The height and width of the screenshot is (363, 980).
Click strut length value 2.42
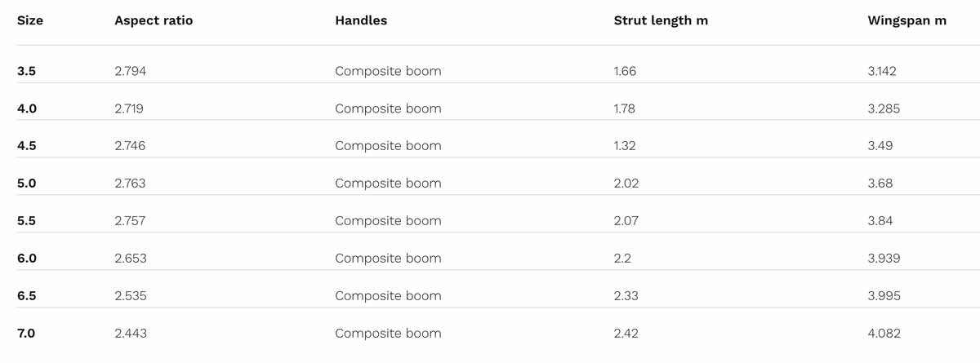click(x=626, y=334)
